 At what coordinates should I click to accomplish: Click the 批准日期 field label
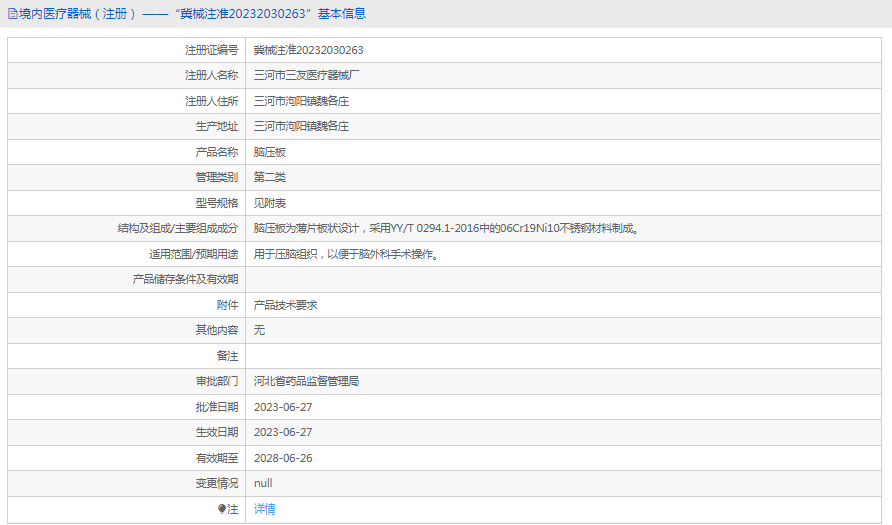[x=217, y=407]
